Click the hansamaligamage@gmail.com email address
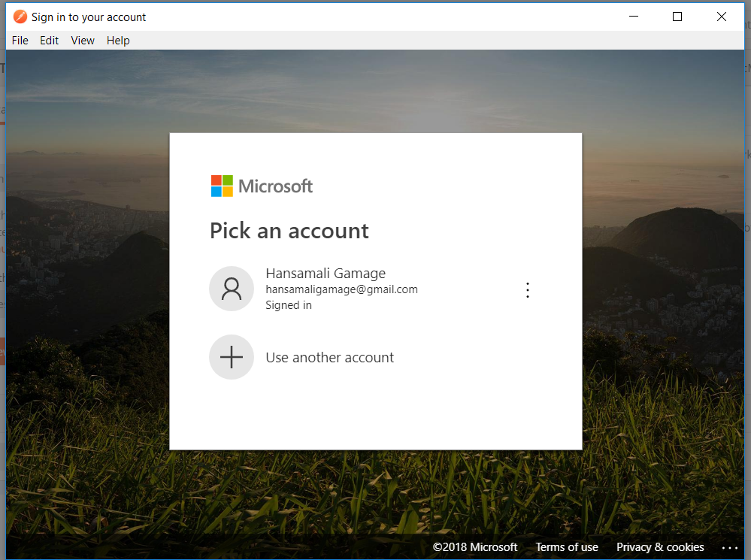This screenshot has height=560, width=751. [341, 289]
